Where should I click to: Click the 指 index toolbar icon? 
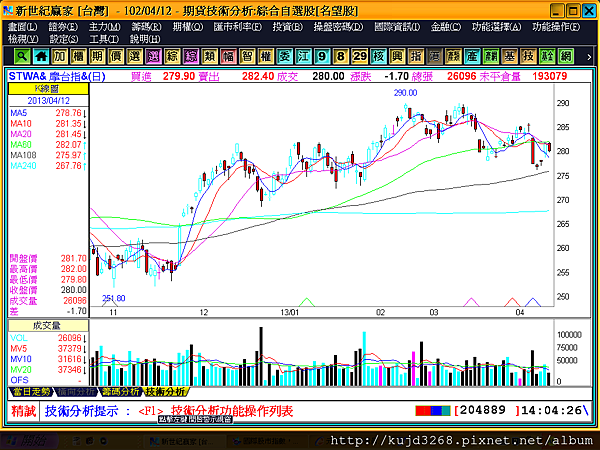(x=416, y=57)
